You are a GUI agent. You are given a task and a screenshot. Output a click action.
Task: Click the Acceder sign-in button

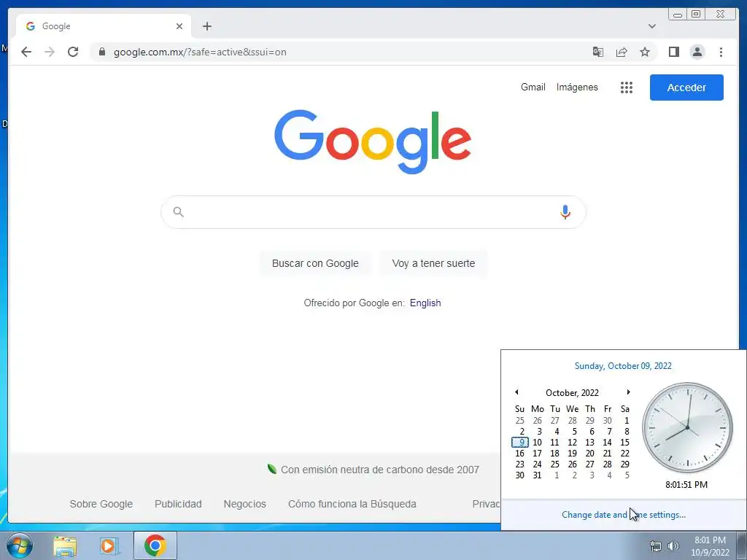[686, 87]
